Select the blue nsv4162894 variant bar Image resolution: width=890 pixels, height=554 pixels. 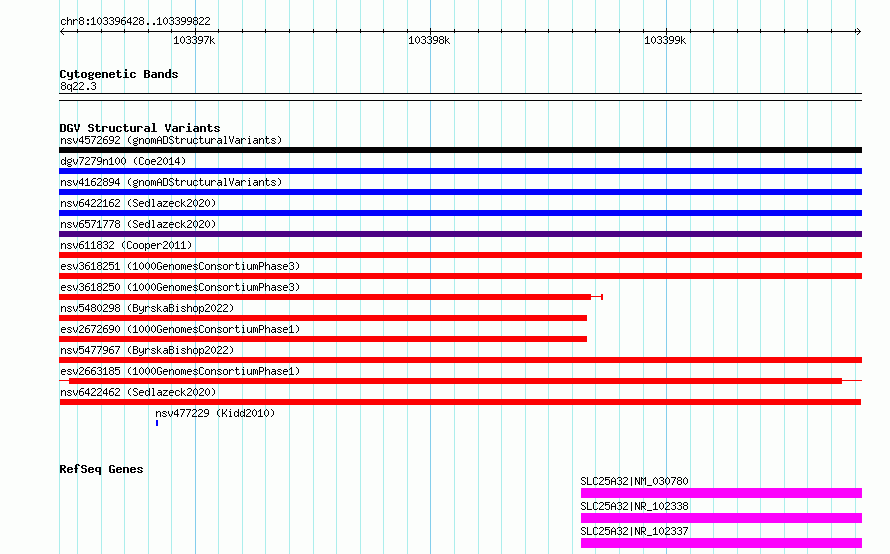(460, 192)
